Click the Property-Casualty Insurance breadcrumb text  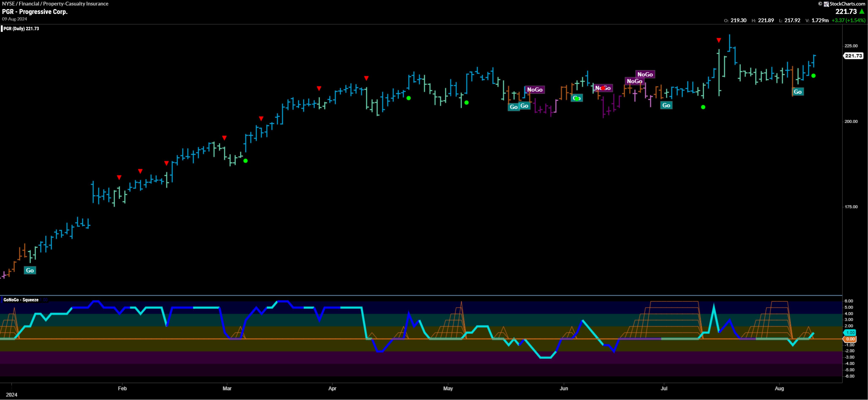75,4
